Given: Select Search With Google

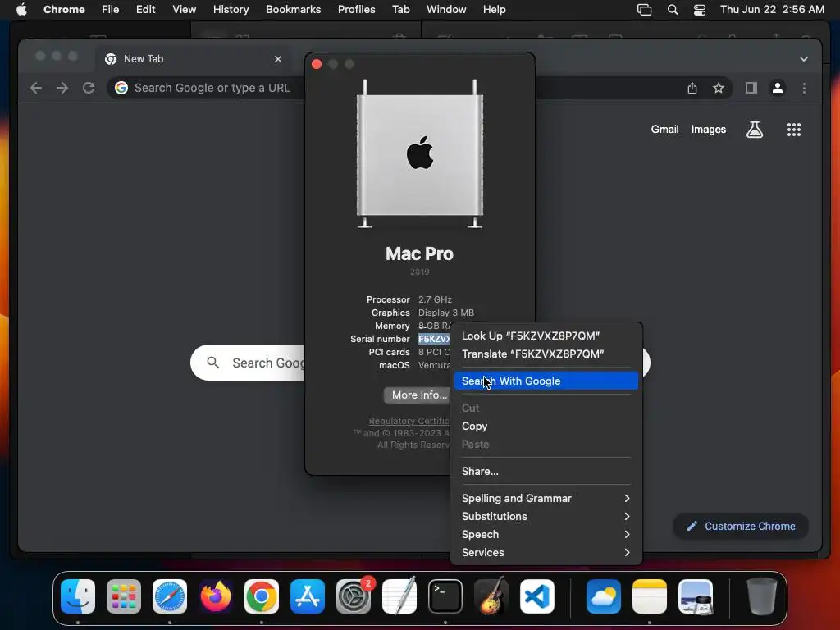Looking at the screenshot, I should tap(546, 381).
